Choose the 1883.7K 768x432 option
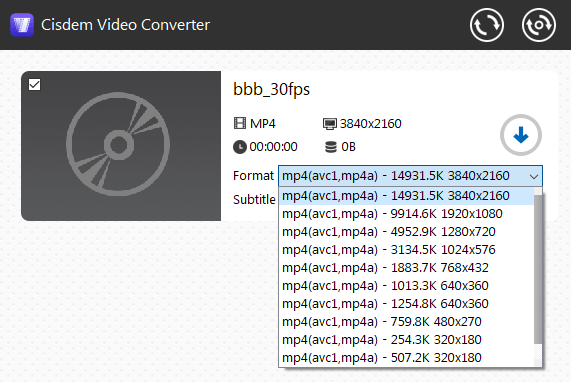The image size is (571, 382). pyautogui.click(x=406, y=268)
